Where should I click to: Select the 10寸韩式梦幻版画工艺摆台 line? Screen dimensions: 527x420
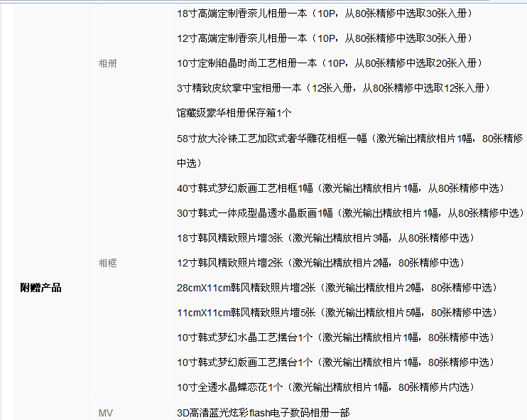pos(336,362)
